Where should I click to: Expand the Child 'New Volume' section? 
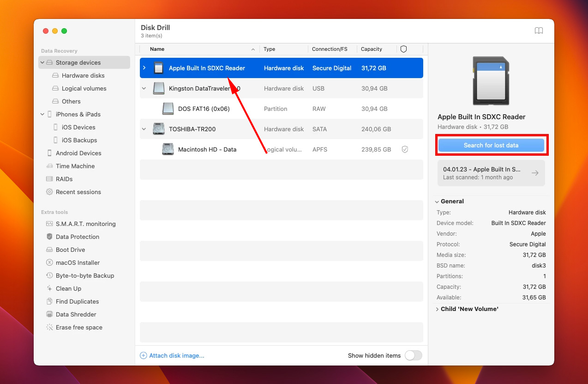tap(437, 309)
